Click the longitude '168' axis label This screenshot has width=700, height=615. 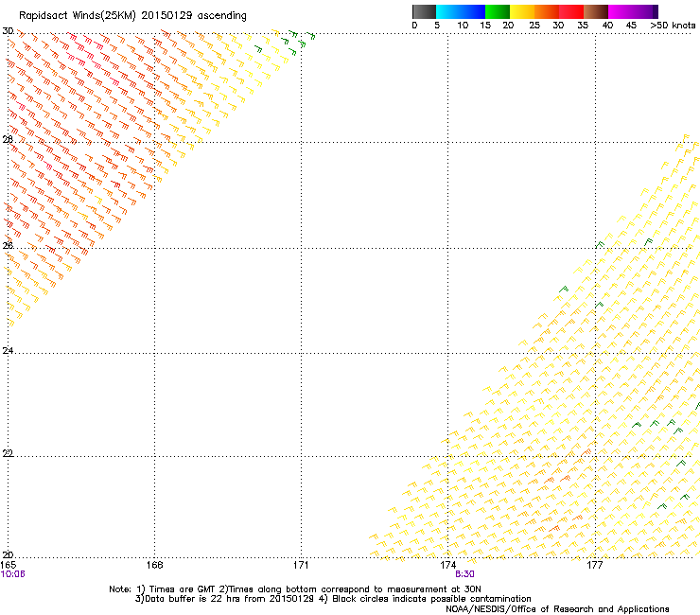point(154,566)
